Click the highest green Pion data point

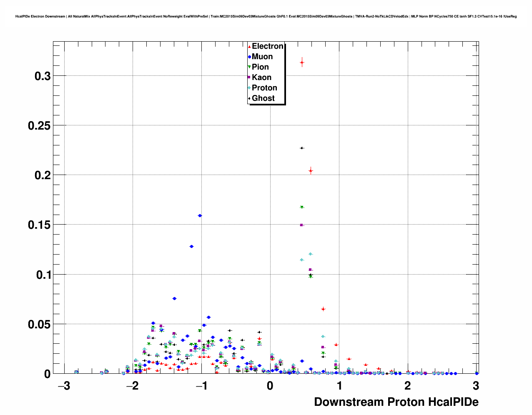tap(302, 207)
